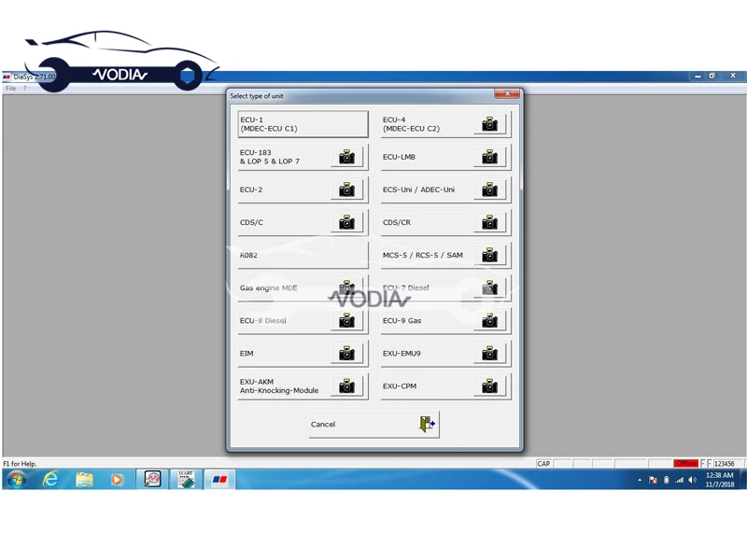Click camera icon beside ECU-LMB
747x560 pixels.
tap(489, 157)
